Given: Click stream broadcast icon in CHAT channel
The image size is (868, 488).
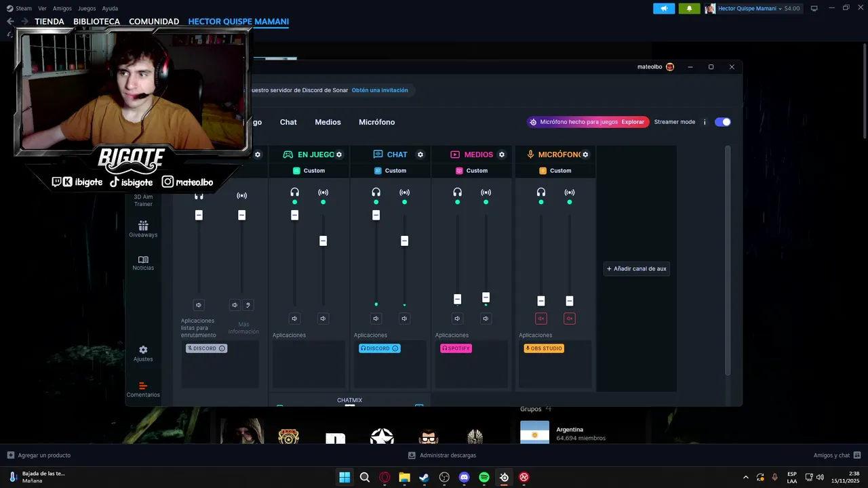Looking at the screenshot, I should pos(404,192).
